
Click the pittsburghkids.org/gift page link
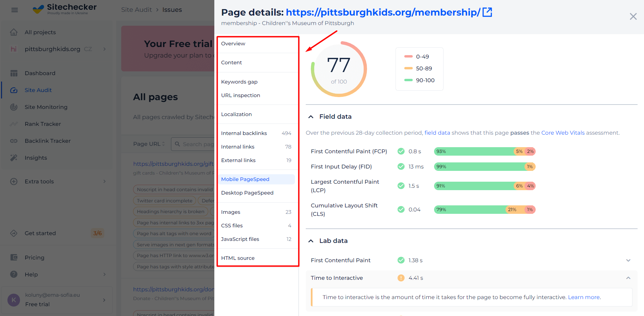click(x=173, y=164)
